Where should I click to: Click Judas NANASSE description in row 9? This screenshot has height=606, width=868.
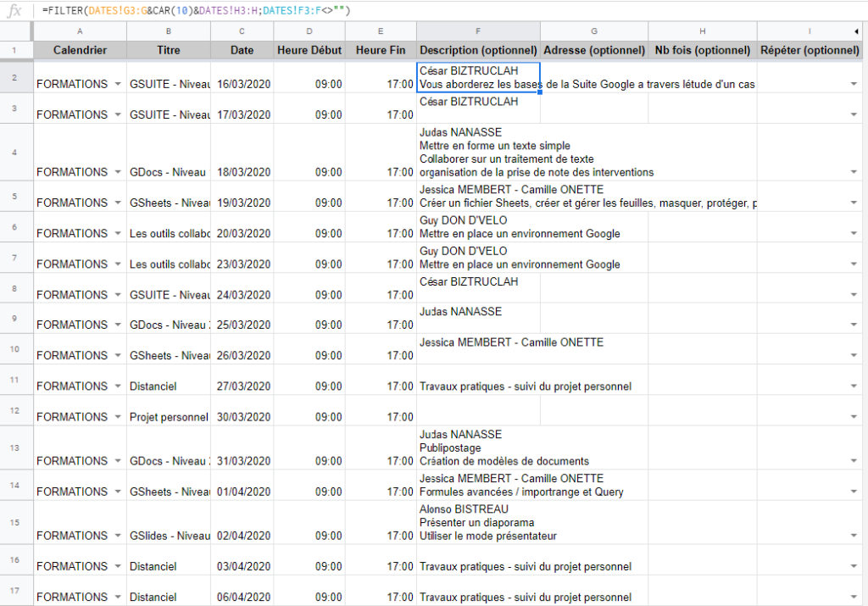pos(478,318)
